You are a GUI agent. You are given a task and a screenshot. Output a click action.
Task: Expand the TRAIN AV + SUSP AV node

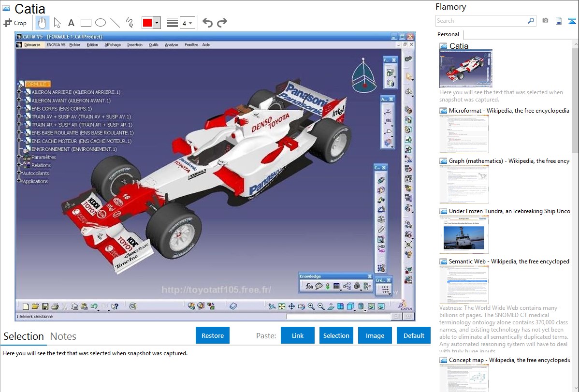(x=19, y=116)
